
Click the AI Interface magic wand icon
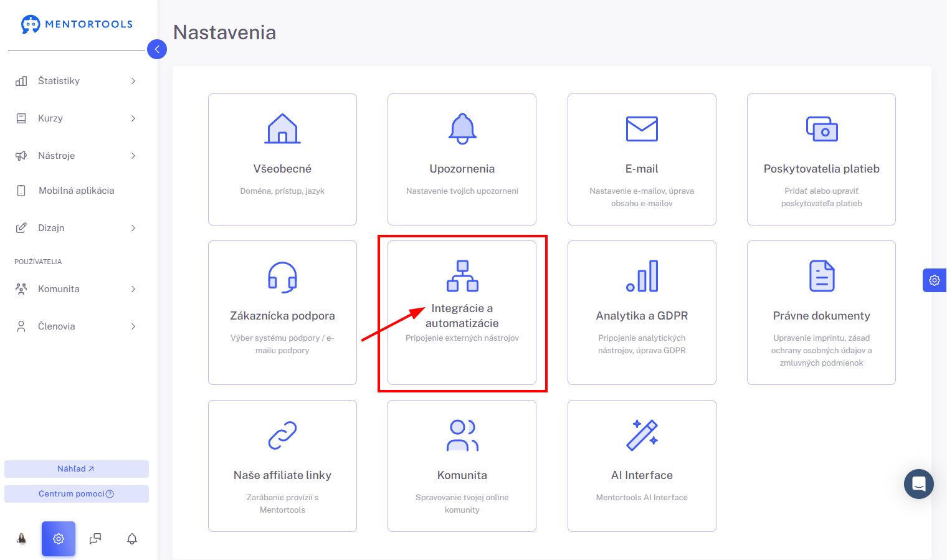(642, 435)
